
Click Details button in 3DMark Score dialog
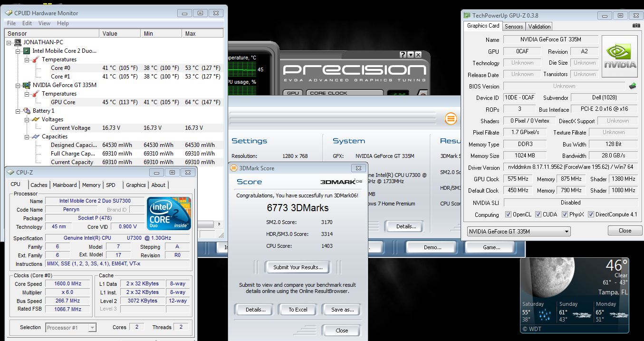click(x=255, y=310)
